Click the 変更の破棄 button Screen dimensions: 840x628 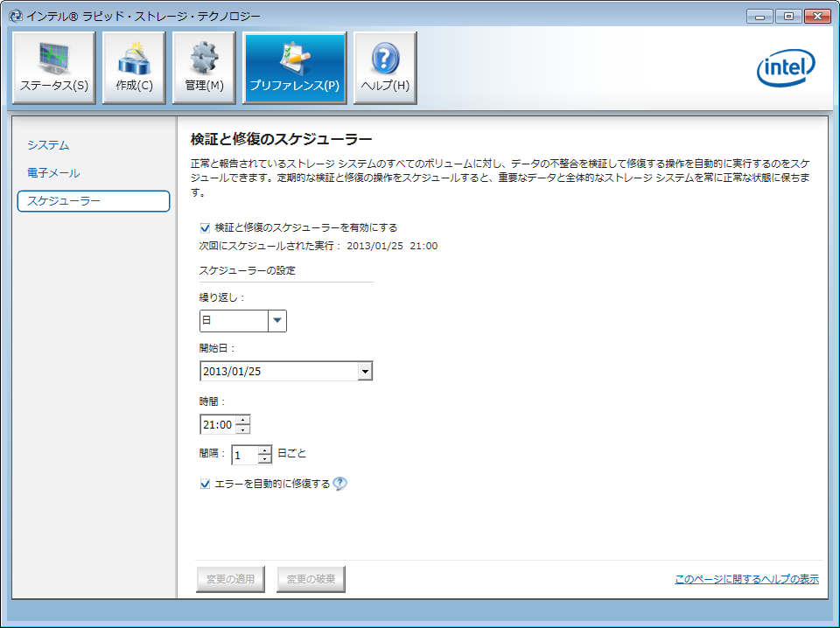tap(311, 579)
